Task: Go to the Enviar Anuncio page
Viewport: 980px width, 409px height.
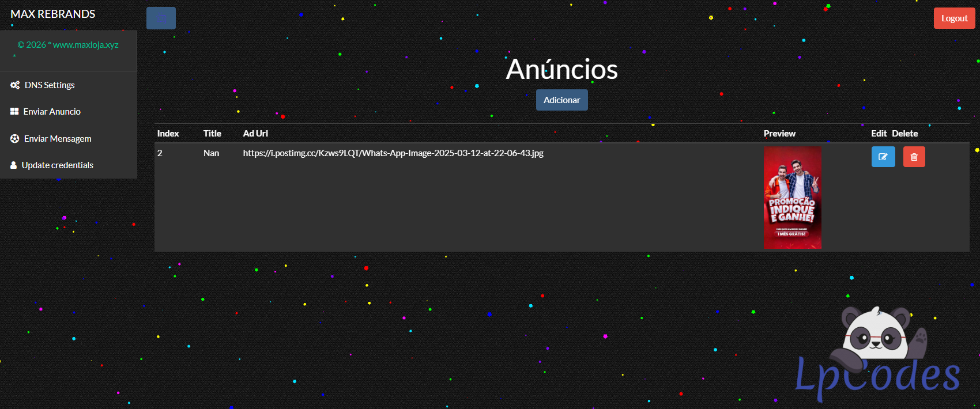Action: click(x=52, y=112)
